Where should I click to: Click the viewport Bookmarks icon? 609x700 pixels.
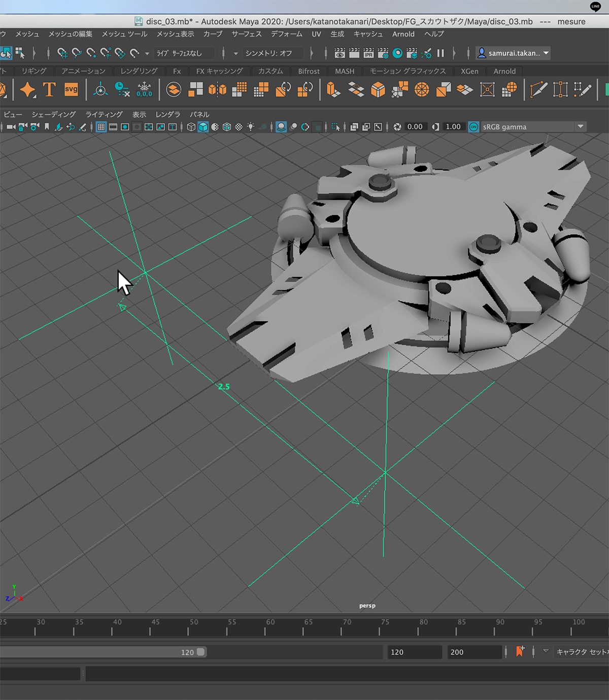pos(47,127)
